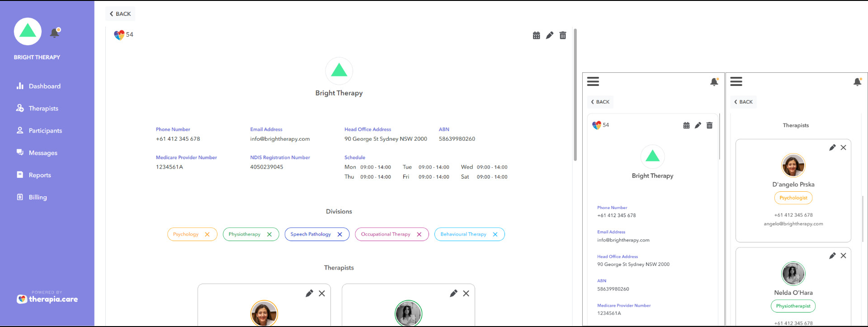Remove Nelda O'Hara's card with the X

[x=843, y=256]
